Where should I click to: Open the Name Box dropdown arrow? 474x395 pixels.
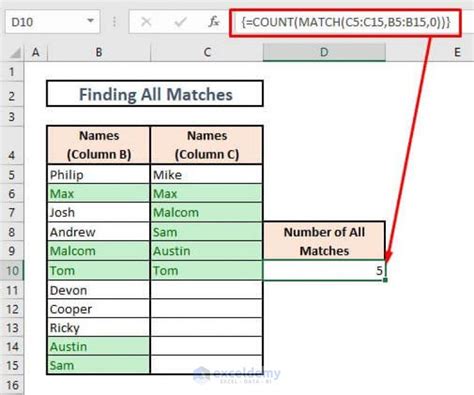[x=90, y=21]
